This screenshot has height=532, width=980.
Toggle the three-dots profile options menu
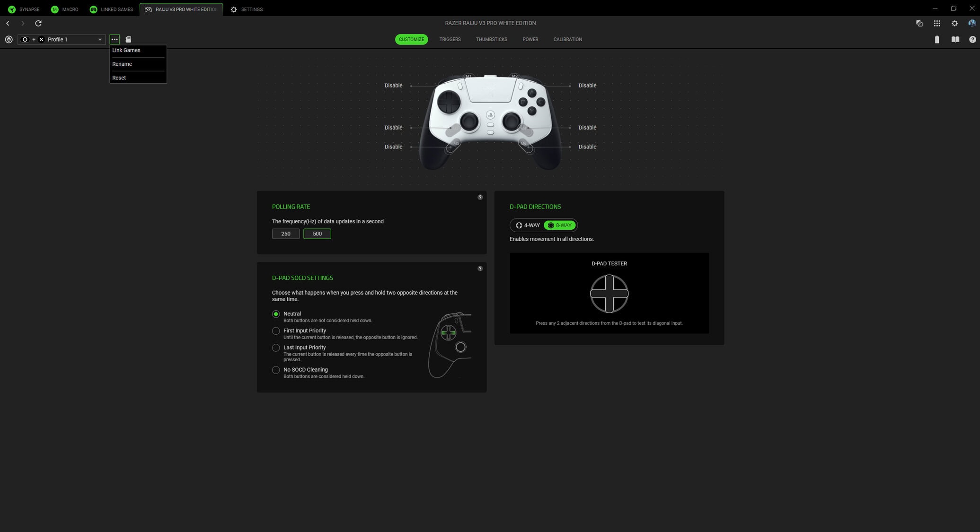(115, 39)
